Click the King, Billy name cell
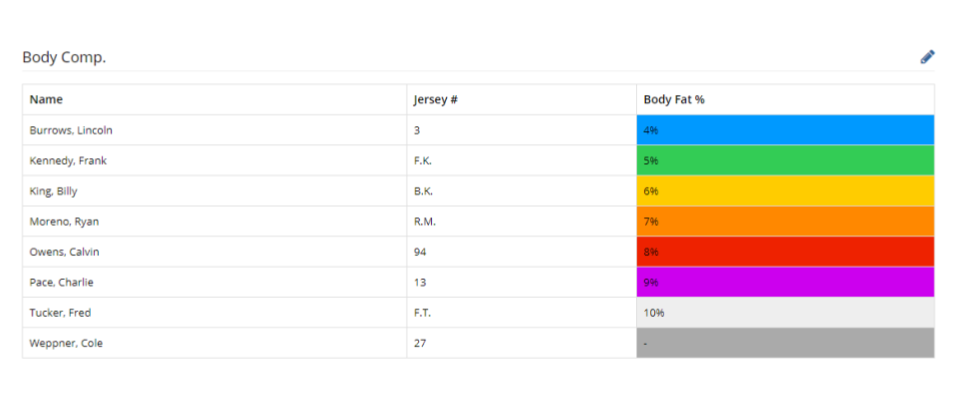957x406 pixels. 54,191
